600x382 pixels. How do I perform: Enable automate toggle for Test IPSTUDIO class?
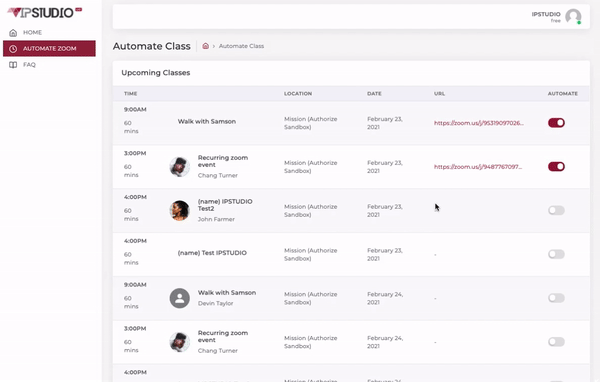[x=556, y=254]
